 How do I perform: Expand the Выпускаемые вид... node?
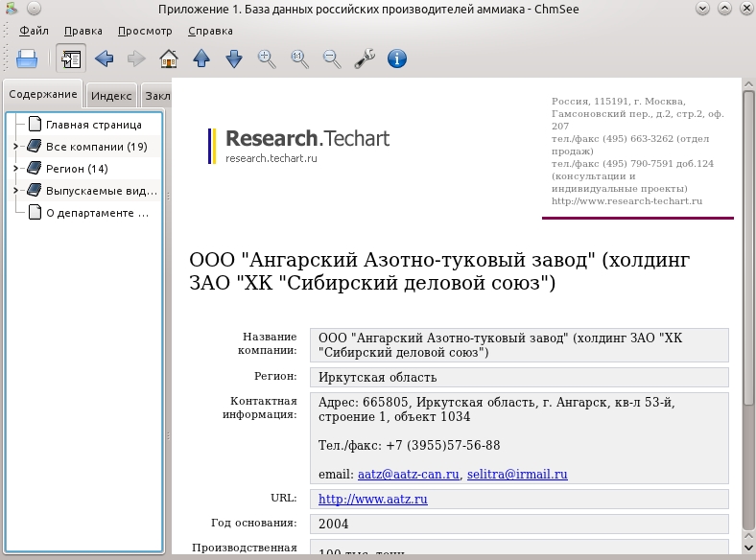(x=15, y=191)
